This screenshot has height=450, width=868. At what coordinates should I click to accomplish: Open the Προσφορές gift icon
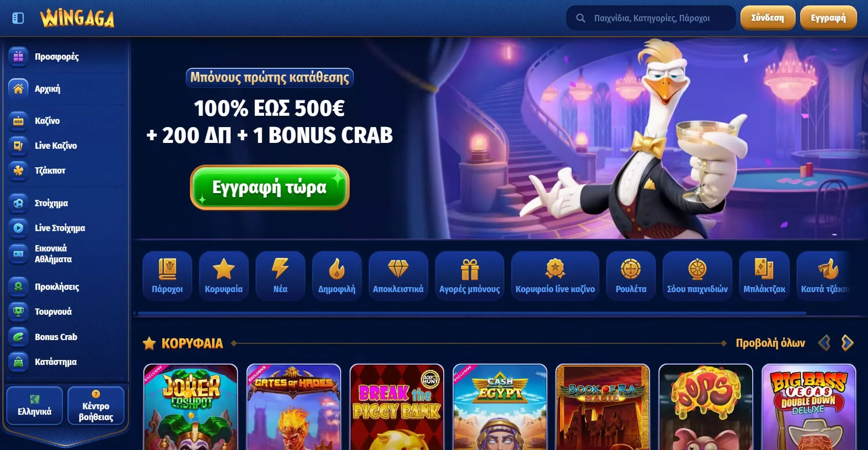18,57
